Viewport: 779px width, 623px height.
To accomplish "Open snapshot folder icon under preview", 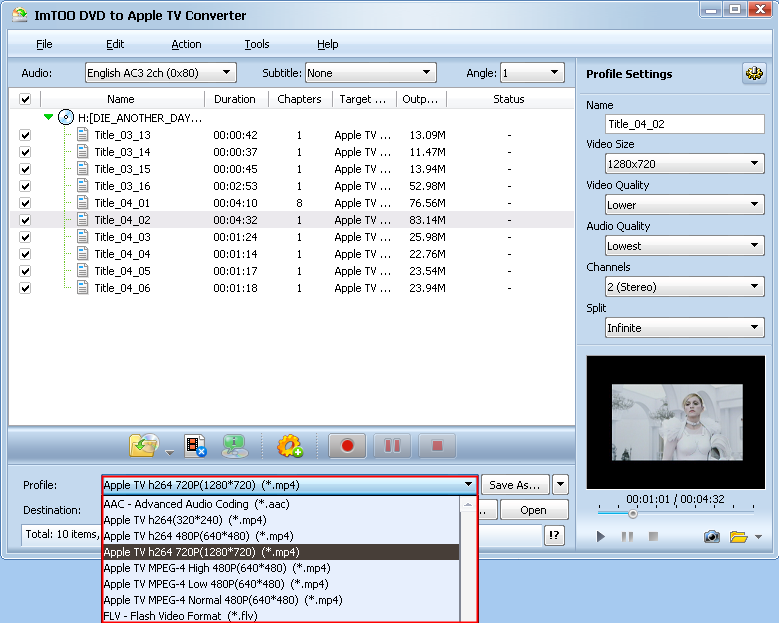I will (x=738, y=537).
